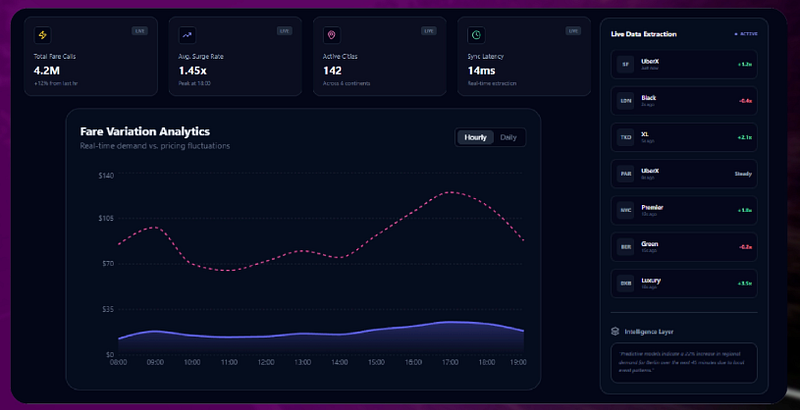
Task: Click LIVE badge on Sync Latency card
Action: tap(573, 31)
